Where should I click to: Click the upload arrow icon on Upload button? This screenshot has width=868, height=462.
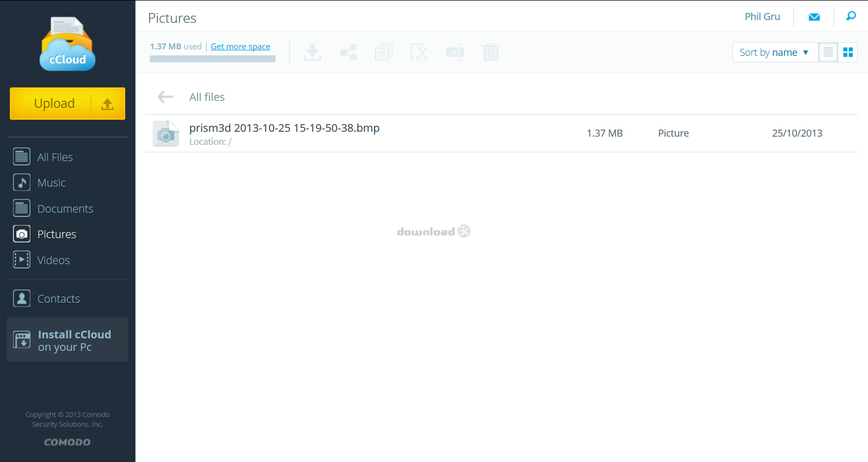point(107,104)
